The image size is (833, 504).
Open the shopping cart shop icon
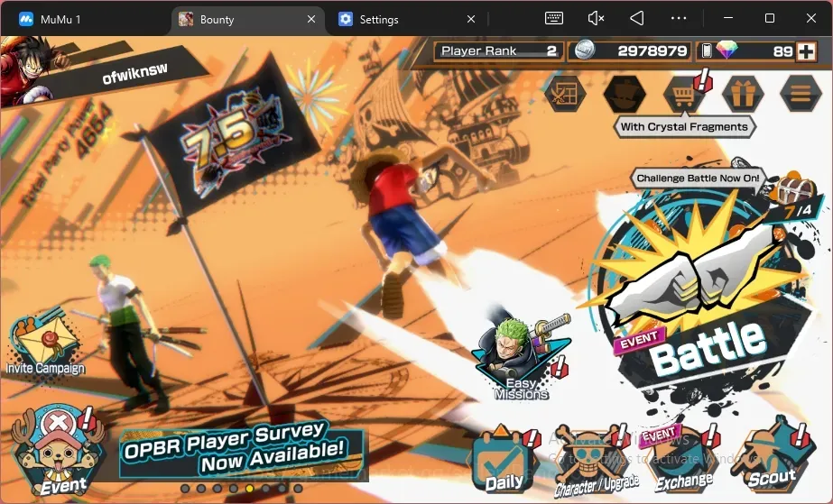pyautogui.click(x=684, y=95)
